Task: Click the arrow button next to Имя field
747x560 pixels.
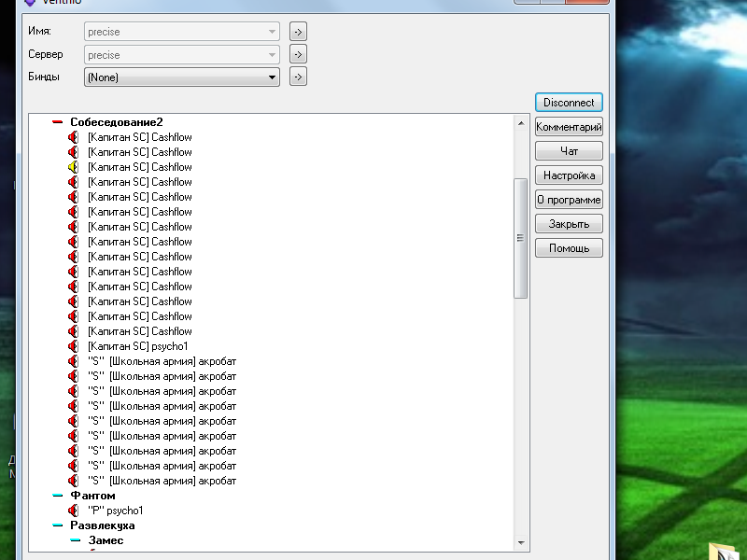Action: pos(298,32)
